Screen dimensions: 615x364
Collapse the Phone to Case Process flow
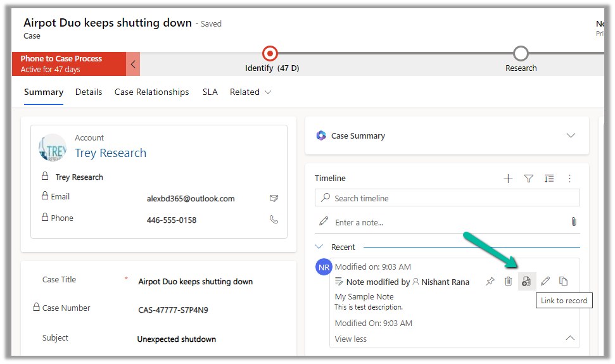coord(133,64)
